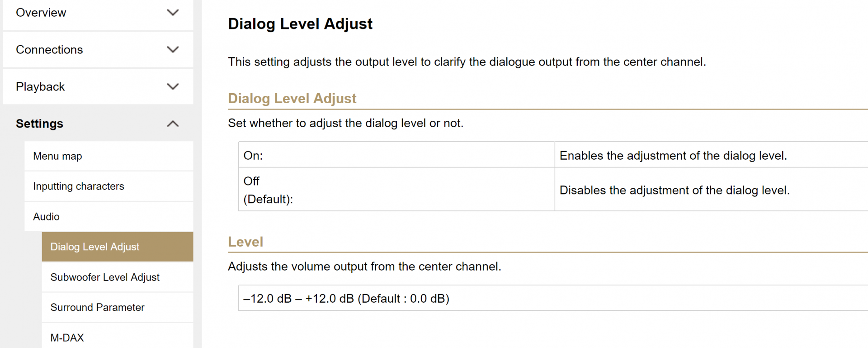The width and height of the screenshot is (868, 348).
Task: Collapse Settings using the up chevron
Action: pos(173,124)
